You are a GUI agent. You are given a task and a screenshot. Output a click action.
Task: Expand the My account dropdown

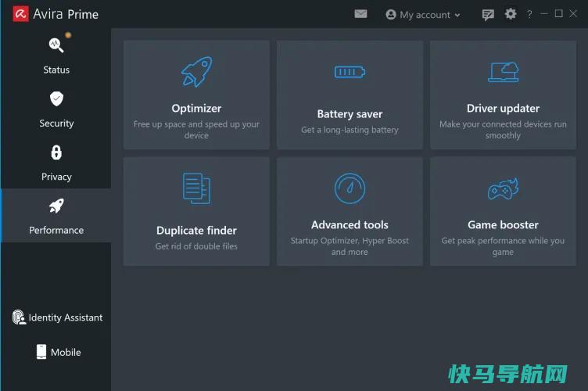tap(423, 15)
